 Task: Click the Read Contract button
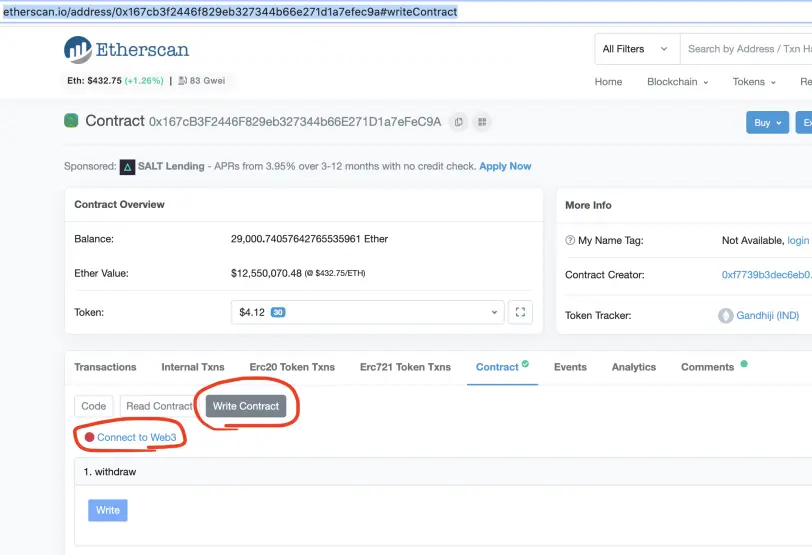pyautogui.click(x=159, y=406)
